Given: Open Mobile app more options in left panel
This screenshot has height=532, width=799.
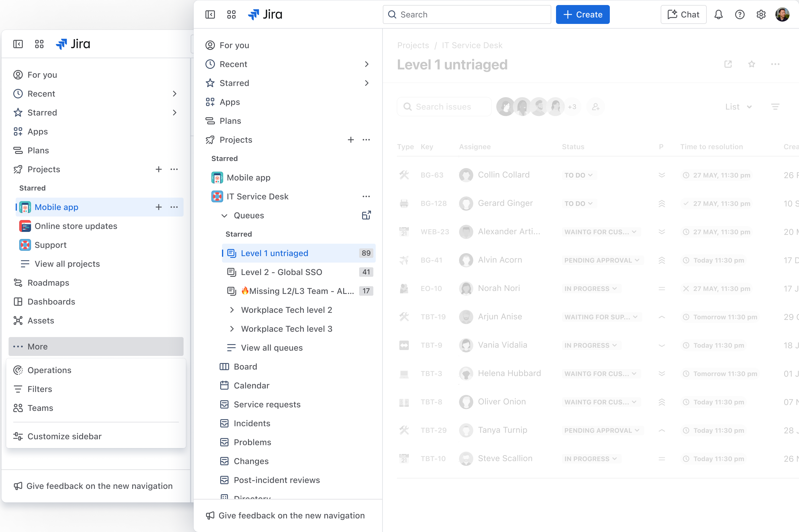Looking at the screenshot, I should pos(174,207).
